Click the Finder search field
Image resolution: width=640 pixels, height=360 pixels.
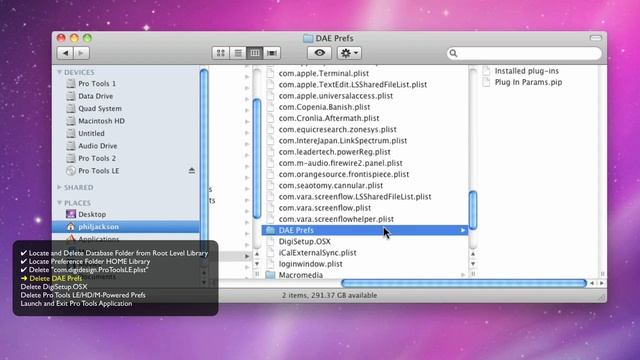tap(524, 53)
